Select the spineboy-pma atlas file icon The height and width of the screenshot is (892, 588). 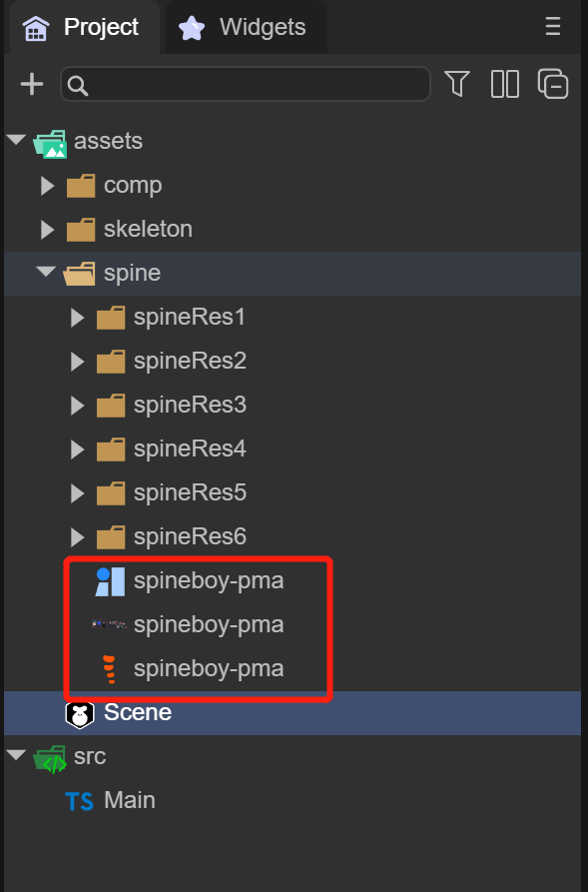point(110,581)
